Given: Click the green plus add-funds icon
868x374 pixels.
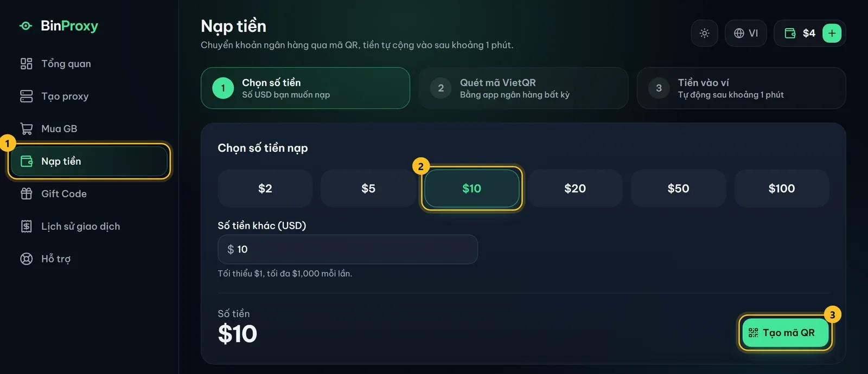Looking at the screenshot, I should coord(832,33).
